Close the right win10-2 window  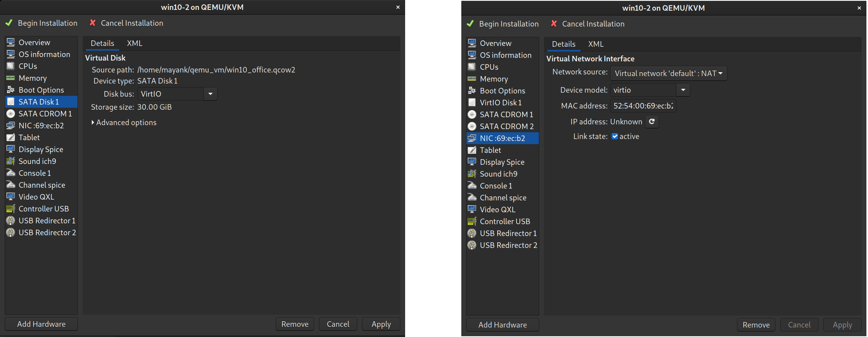tap(859, 8)
